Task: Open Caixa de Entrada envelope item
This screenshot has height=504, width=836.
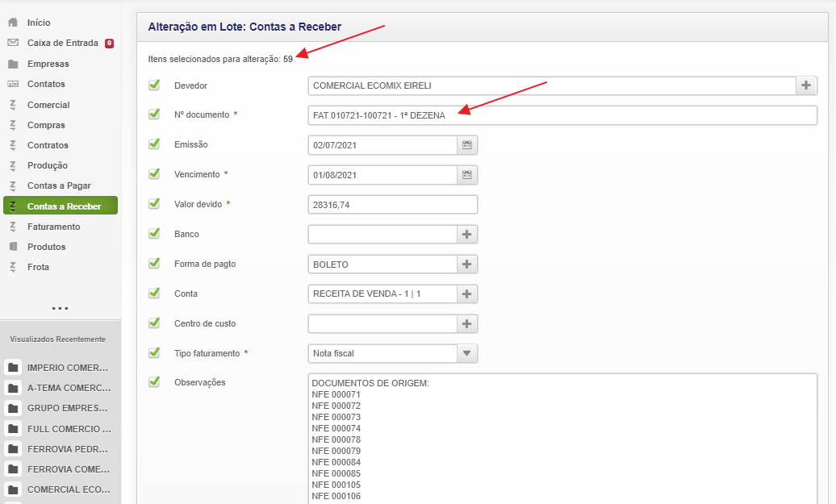Action: tap(62, 44)
